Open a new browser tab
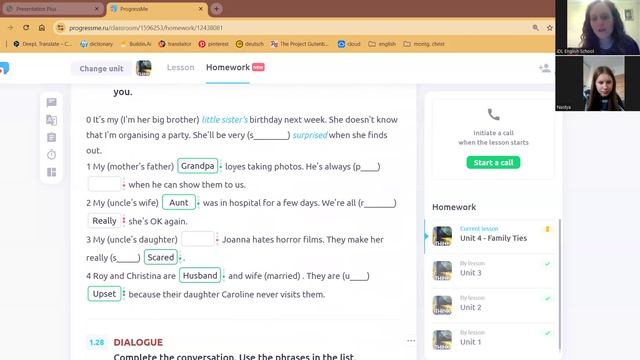 click(x=216, y=9)
